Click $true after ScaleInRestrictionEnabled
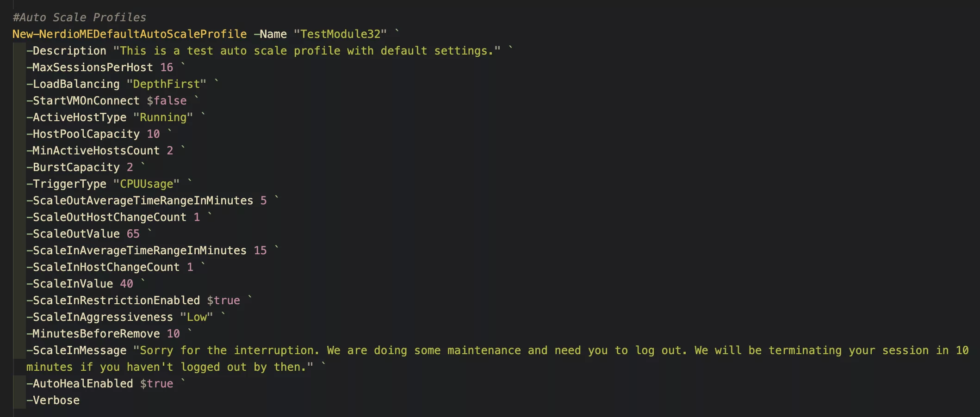980x417 pixels. [223, 300]
